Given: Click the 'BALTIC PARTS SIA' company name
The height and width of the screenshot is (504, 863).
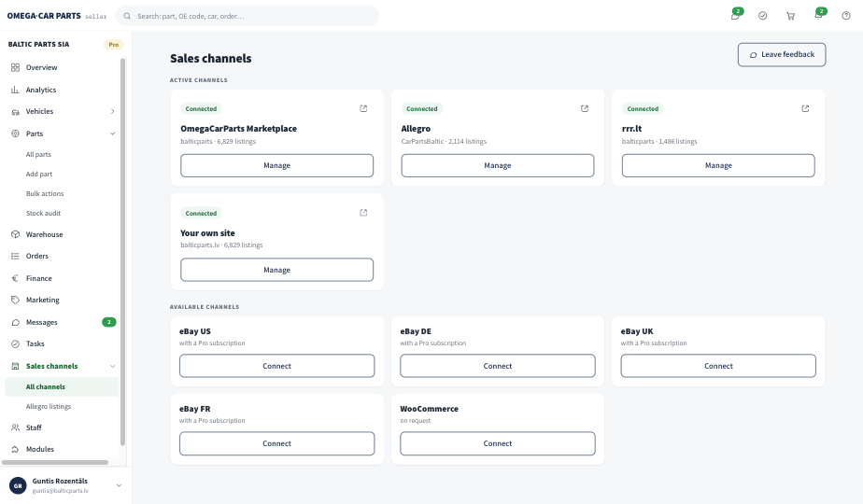Looking at the screenshot, I should tap(38, 45).
